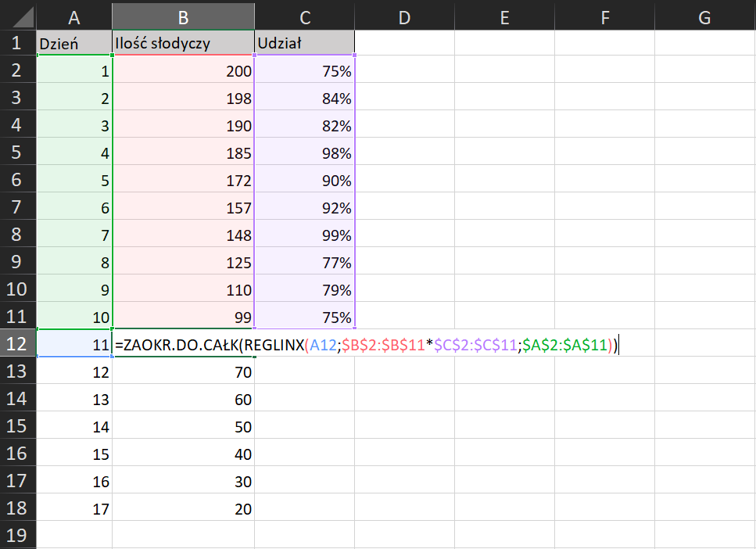
Task: Click the red range $B$2:$B$11 in formula
Action: pos(383,344)
